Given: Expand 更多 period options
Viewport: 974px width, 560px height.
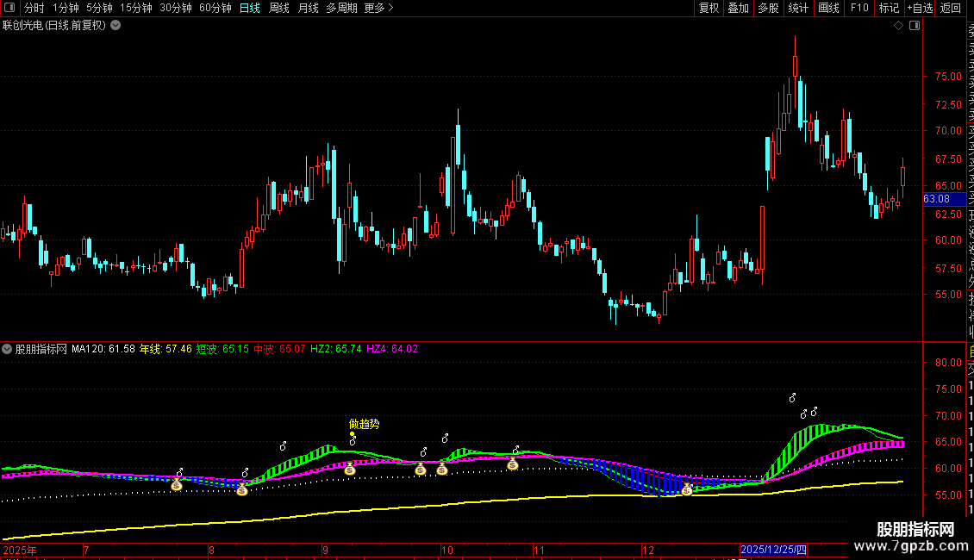Looking at the screenshot, I should tap(379, 8).
